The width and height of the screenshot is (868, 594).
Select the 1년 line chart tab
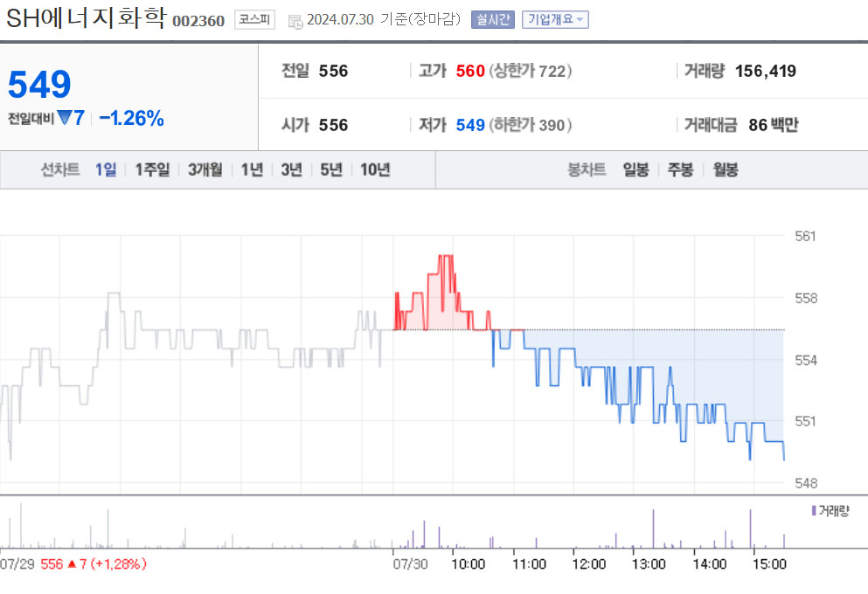[252, 169]
